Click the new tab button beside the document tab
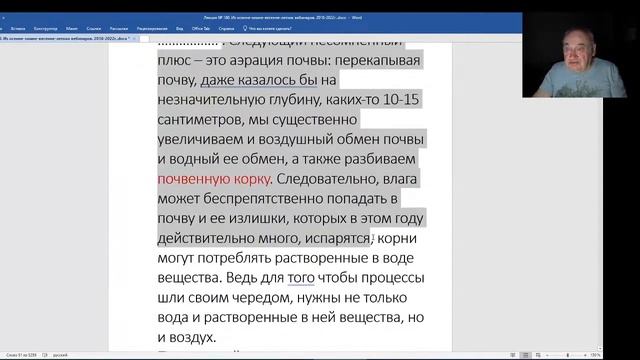Screen dimensions: 640x360 pos(144,39)
